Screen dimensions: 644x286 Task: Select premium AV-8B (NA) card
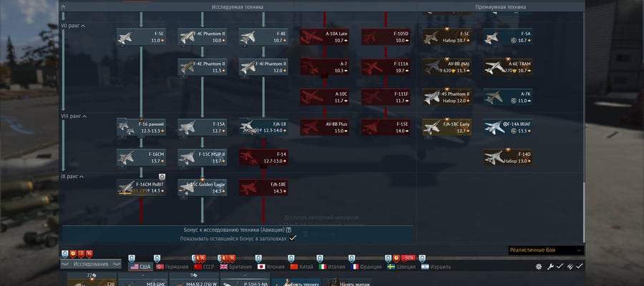click(447, 67)
